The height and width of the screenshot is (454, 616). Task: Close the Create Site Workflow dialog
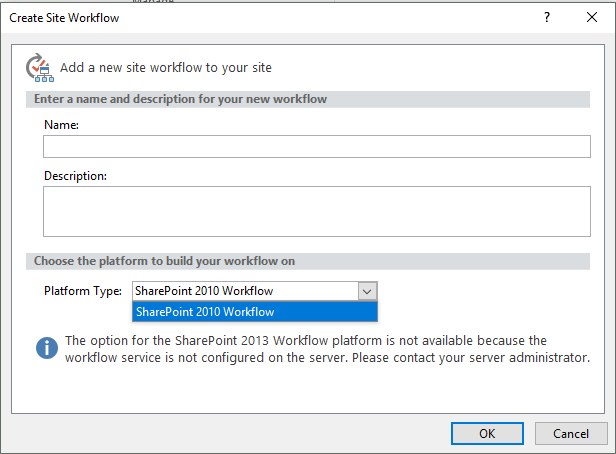(x=592, y=17)
